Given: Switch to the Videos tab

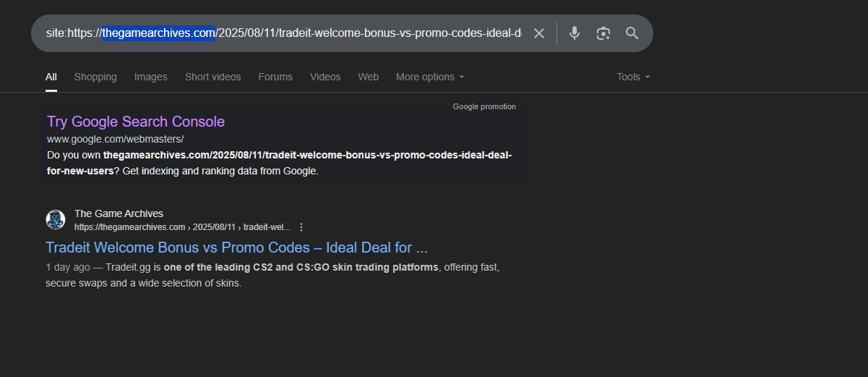Looking at the screenshot, I should (325, 77).
